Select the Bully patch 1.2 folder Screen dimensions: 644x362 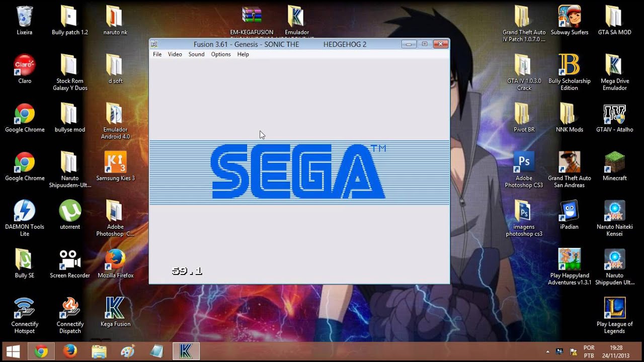tap(70, 20)
